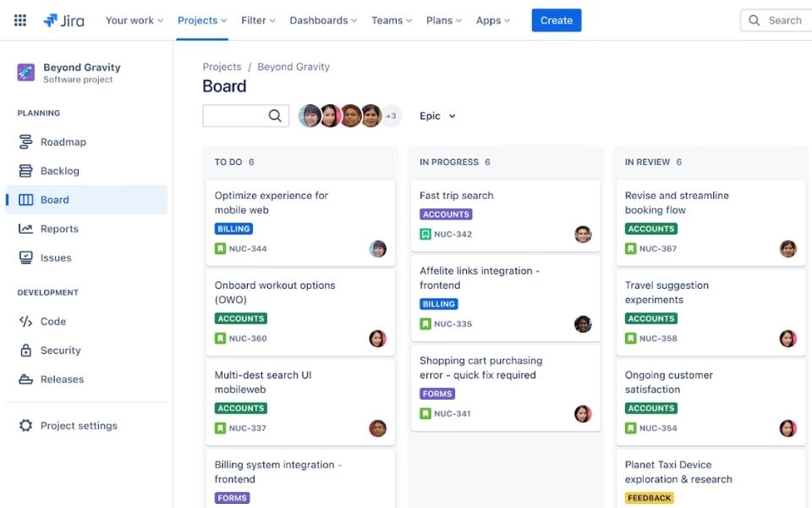The height and width of the screenshot is (508, 812).
Task: Open the Teams menu
Action: tap(392, 20)
